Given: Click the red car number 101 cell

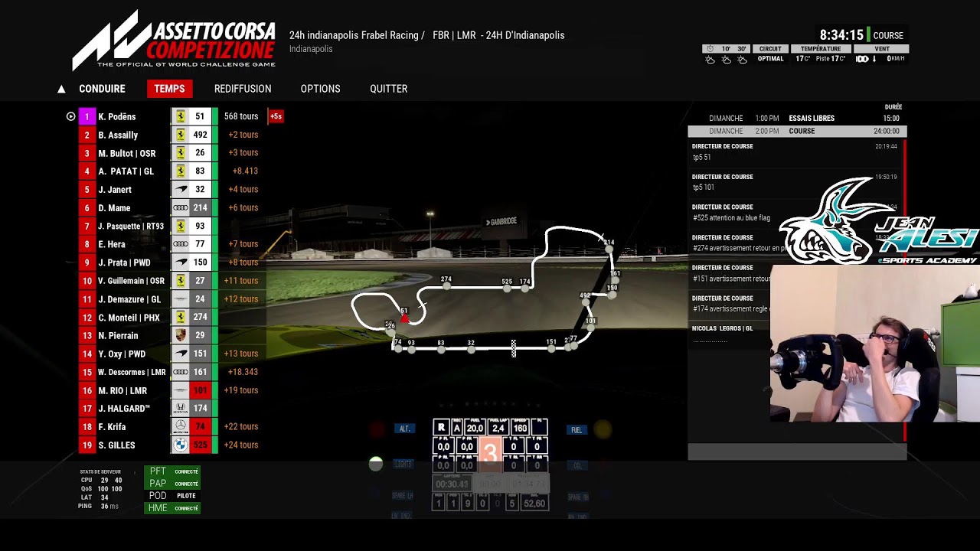Looking at the screenshot, I should [x=201, y=390].
